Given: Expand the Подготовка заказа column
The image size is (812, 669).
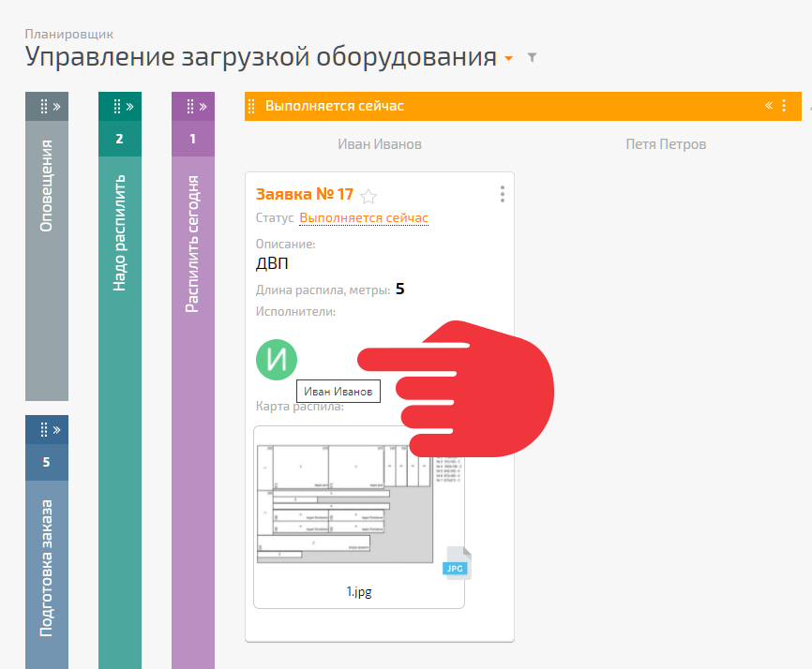Looking at the screenshot, I should tap(56, 429).
